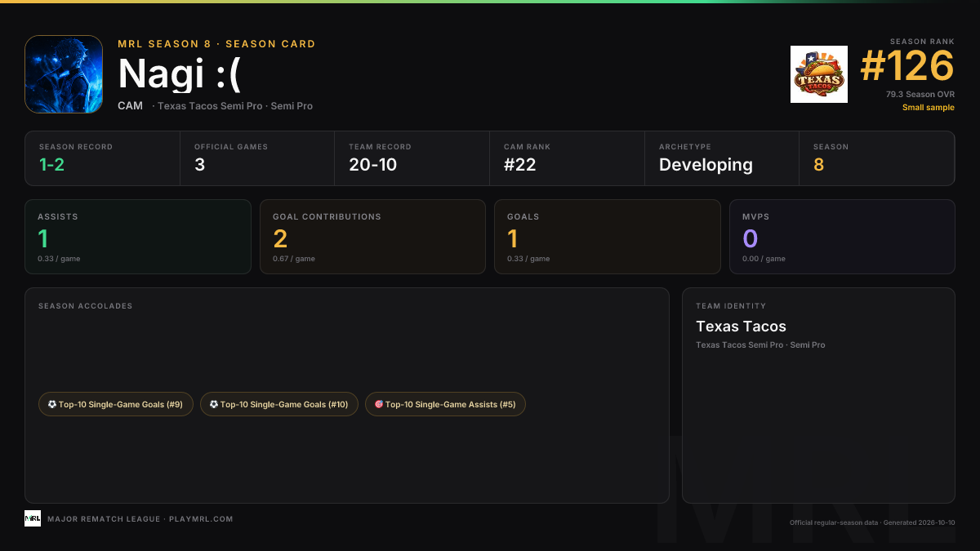Click the soccer ball icon in #9 badge
980x551 pixels.
click(52, 404)
